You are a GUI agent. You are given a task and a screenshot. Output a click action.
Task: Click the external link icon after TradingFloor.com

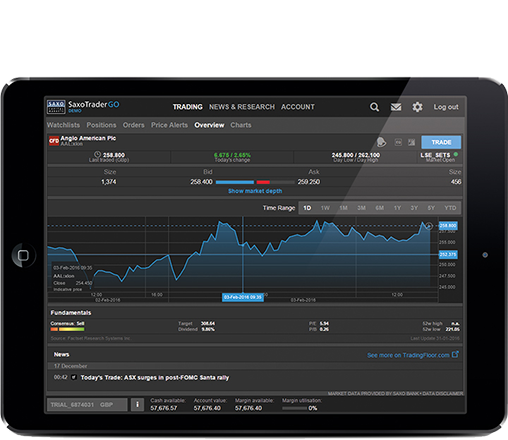455,354
